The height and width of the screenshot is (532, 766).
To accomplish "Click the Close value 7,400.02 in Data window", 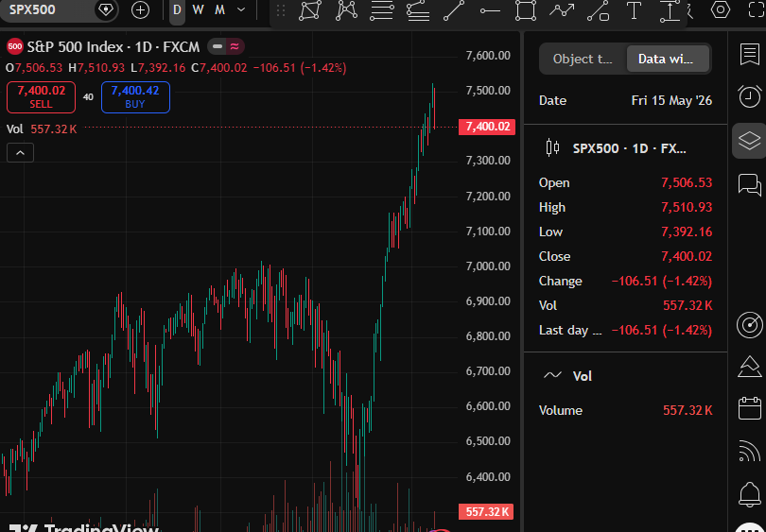I will pyautogui.click(x=687, y=256).
